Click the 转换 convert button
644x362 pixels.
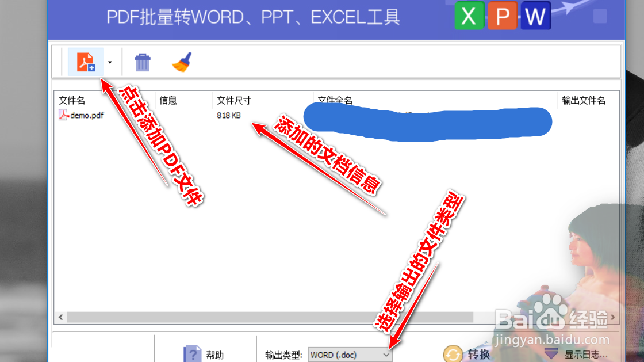[467, 354]
